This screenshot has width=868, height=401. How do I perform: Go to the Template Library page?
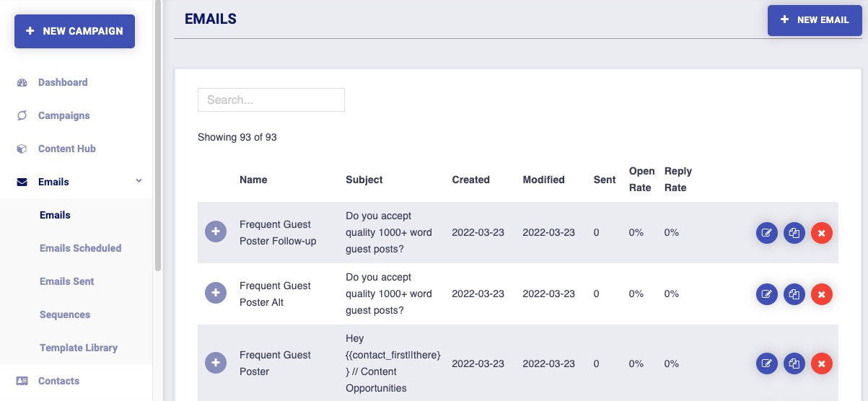point(78,348)
